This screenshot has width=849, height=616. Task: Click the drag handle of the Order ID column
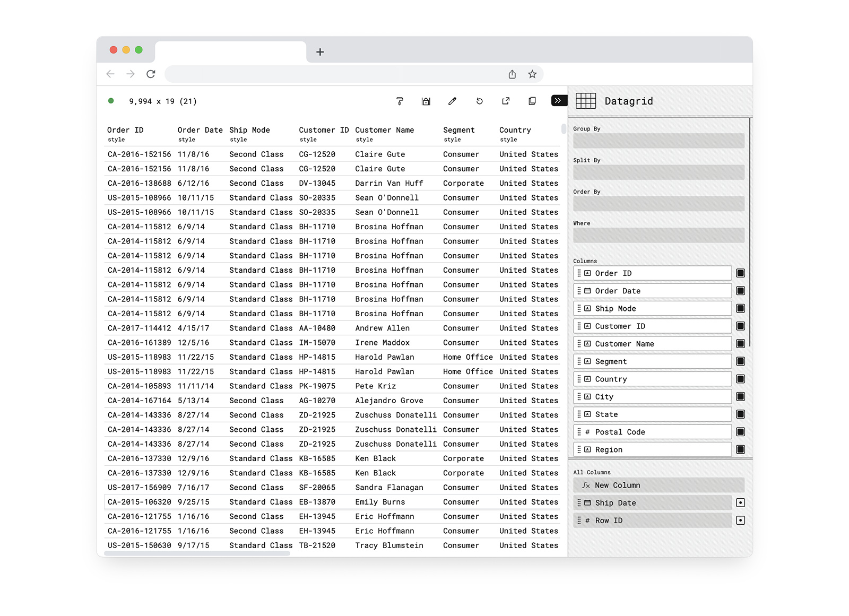click(x=579, y=273)
